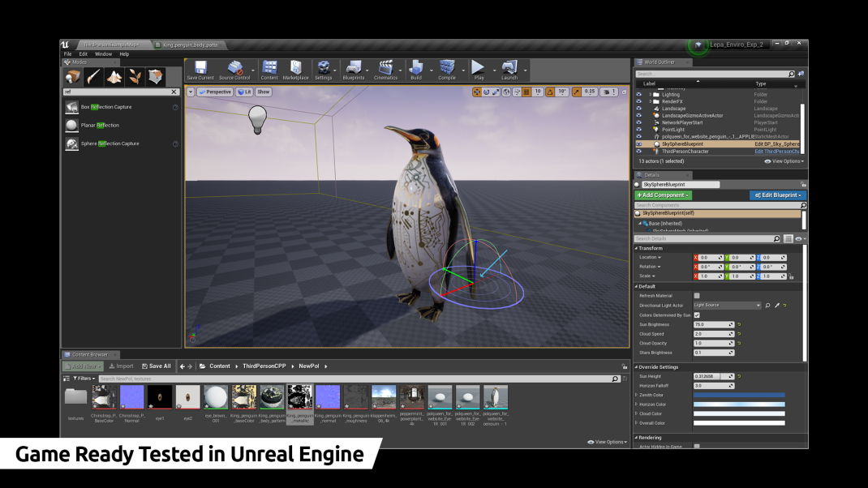Viewport: 868px width, 488px height.
Task: Toggle visibility eye for Landscape actor
Action: [638, 109]
